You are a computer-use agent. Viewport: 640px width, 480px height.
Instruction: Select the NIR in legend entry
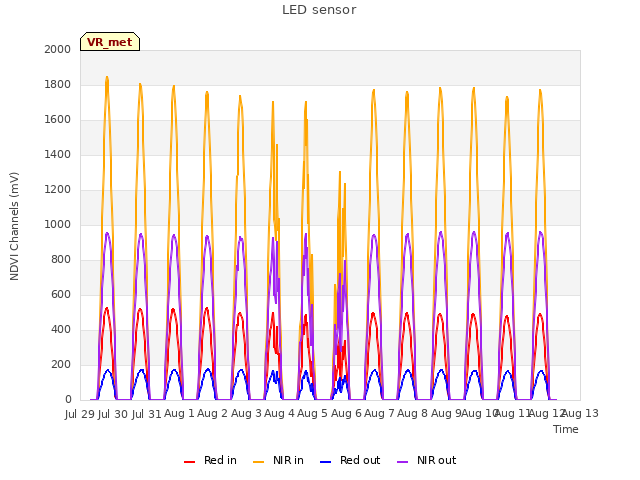(278, 460)
